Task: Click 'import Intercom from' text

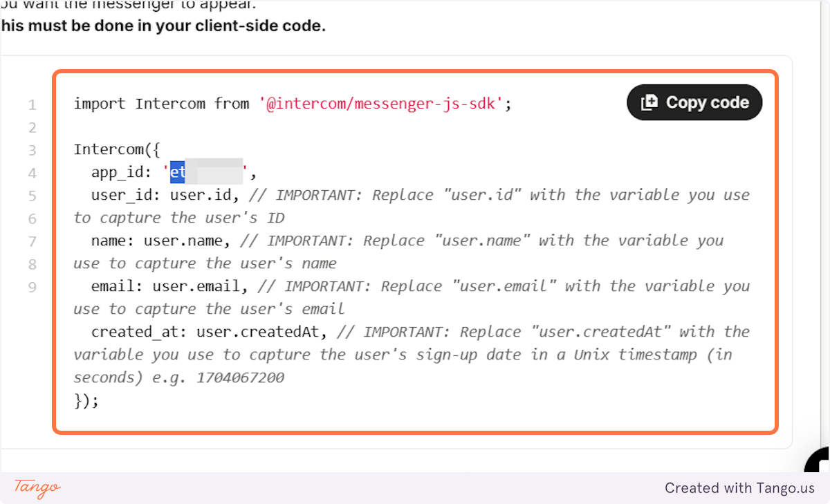Action: (x=161, y=104)
